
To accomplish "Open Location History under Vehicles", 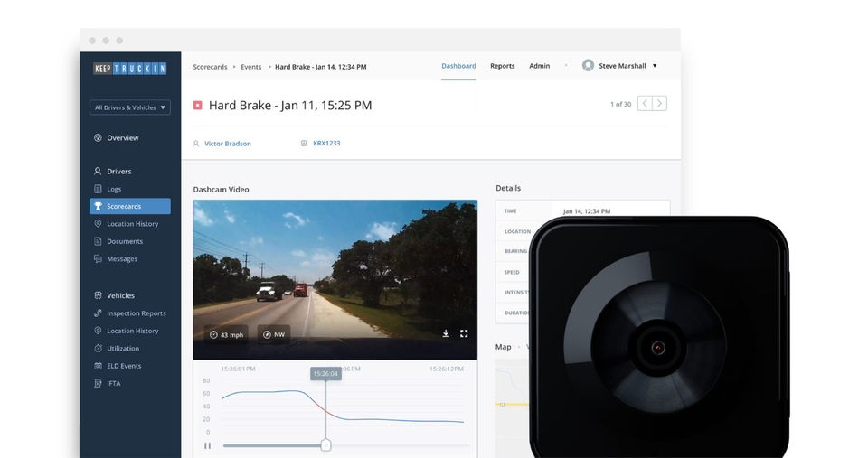I will point(132,331).
